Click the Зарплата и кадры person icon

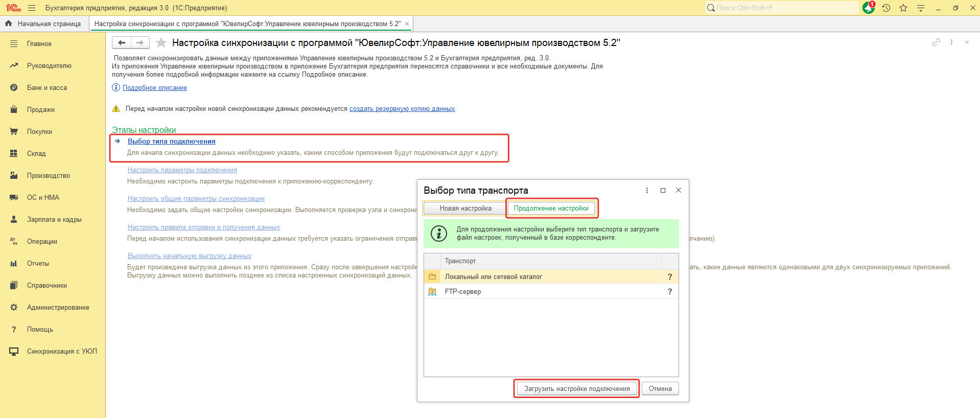[x=14, y=219]
